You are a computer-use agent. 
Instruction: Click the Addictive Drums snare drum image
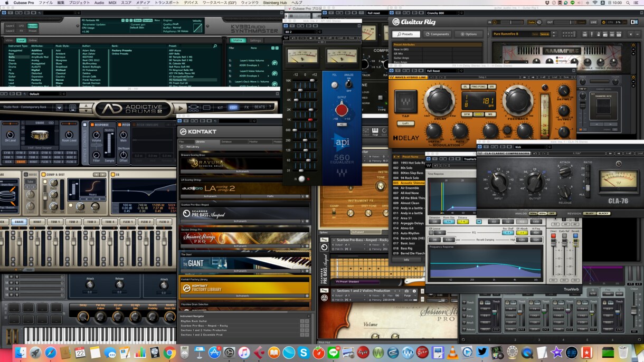[40, 134]
